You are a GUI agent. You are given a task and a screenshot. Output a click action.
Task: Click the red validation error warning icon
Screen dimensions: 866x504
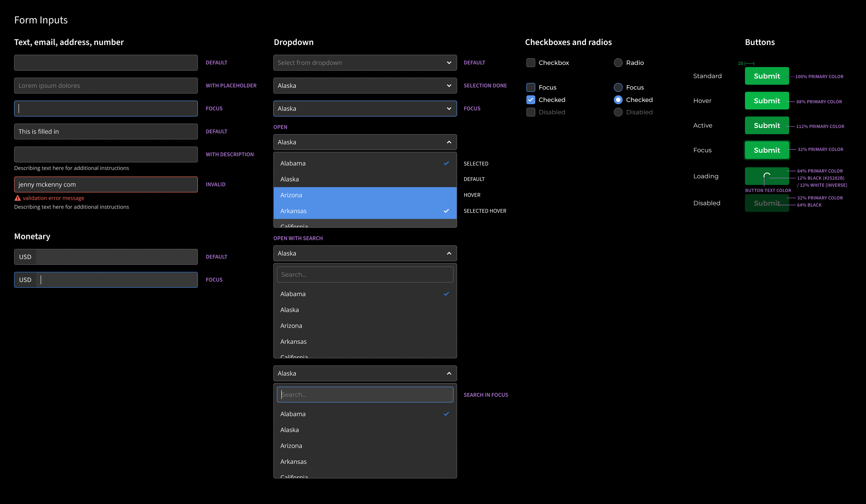[x=18, y=198]
